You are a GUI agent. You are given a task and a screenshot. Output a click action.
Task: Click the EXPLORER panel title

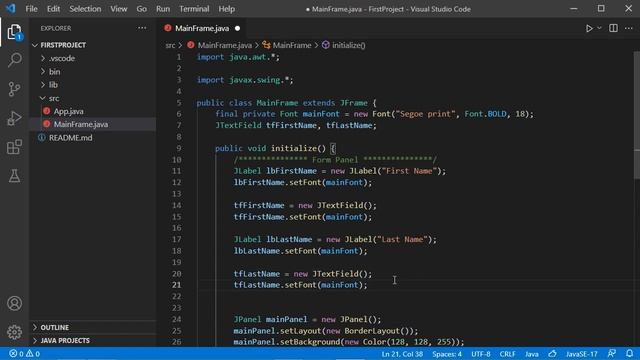point(56,29)
